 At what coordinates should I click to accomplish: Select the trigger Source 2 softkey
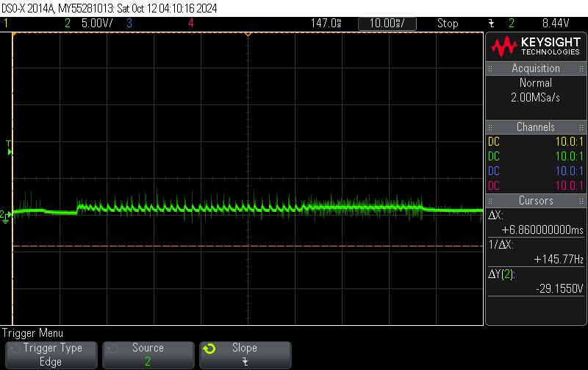[x=148, y=355]
